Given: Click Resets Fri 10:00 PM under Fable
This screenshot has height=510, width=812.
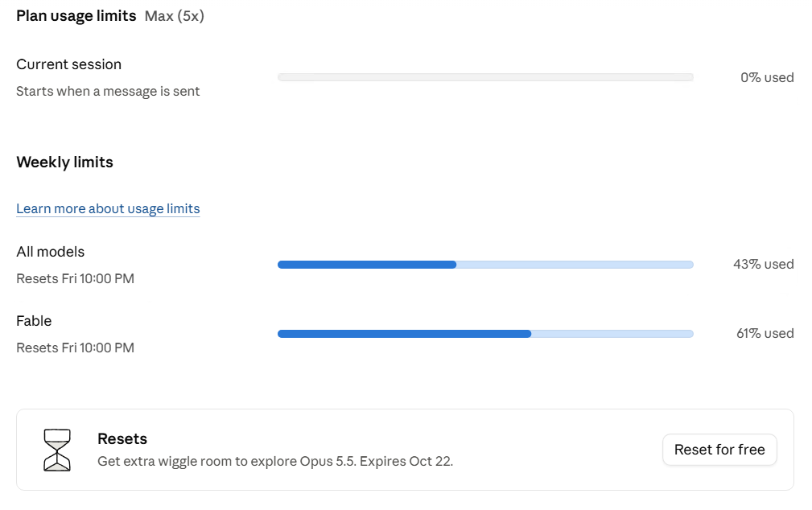Looking at the screenshot, I should click(x=75, y=348).
